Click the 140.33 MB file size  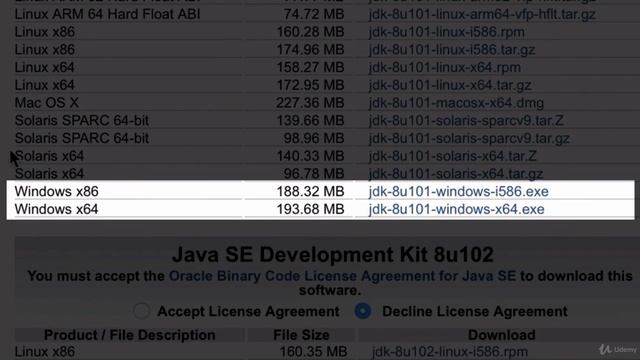click(311, 156)
